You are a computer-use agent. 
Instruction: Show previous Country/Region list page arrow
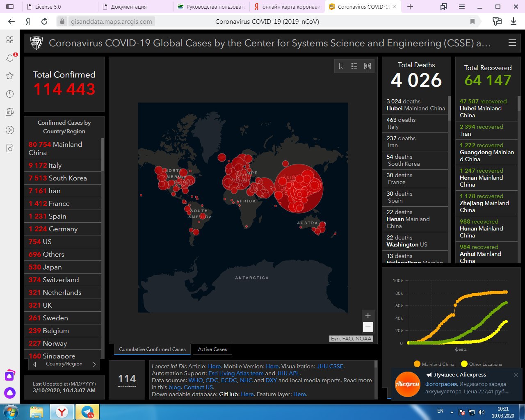(x=34, y=364)
